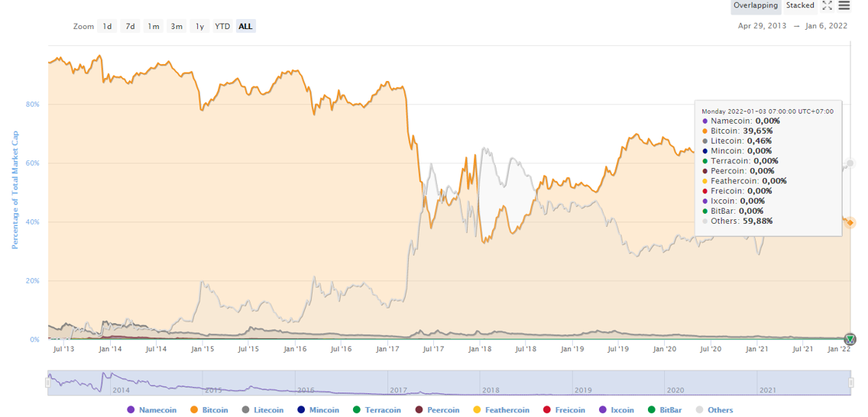The width and height of the screenshot is (868, 417).
Task: Click the end date Jan 6, 2022
Action: point(825,26)
